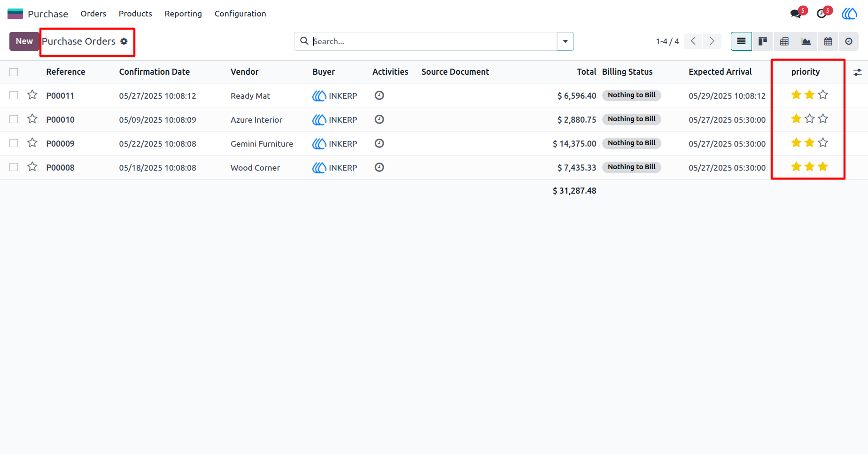868x454 pixels.
Task: Open activity clock for P00008
Action: pos(380,167)
